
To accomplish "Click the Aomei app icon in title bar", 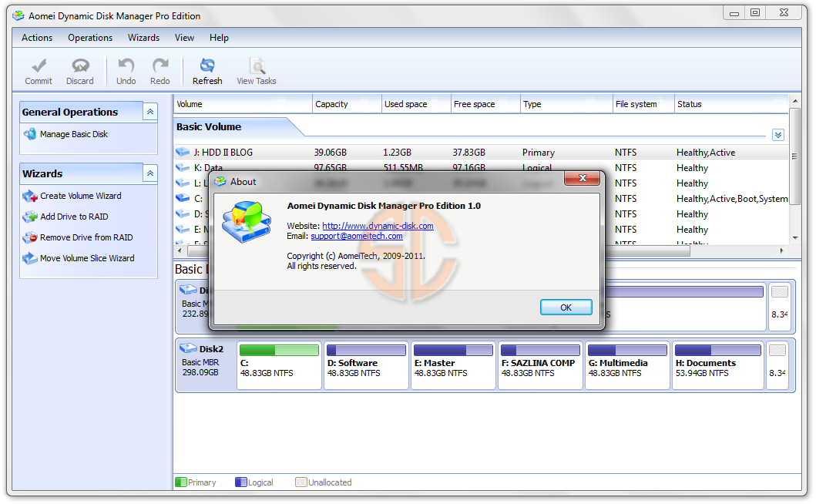I will (x=18, y=15).
